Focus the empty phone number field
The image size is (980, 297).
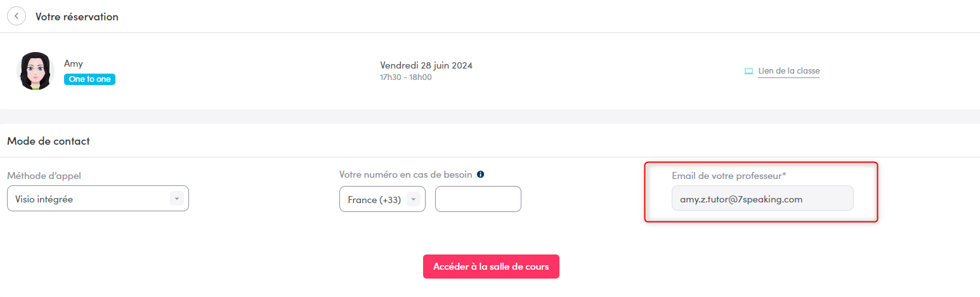[478, 199]
